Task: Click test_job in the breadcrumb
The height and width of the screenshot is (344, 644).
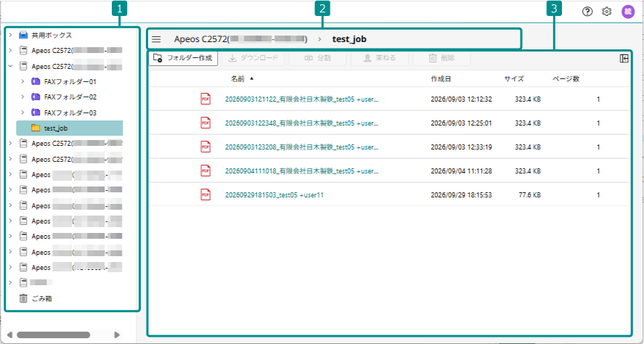Action: [x=349, y=39]
